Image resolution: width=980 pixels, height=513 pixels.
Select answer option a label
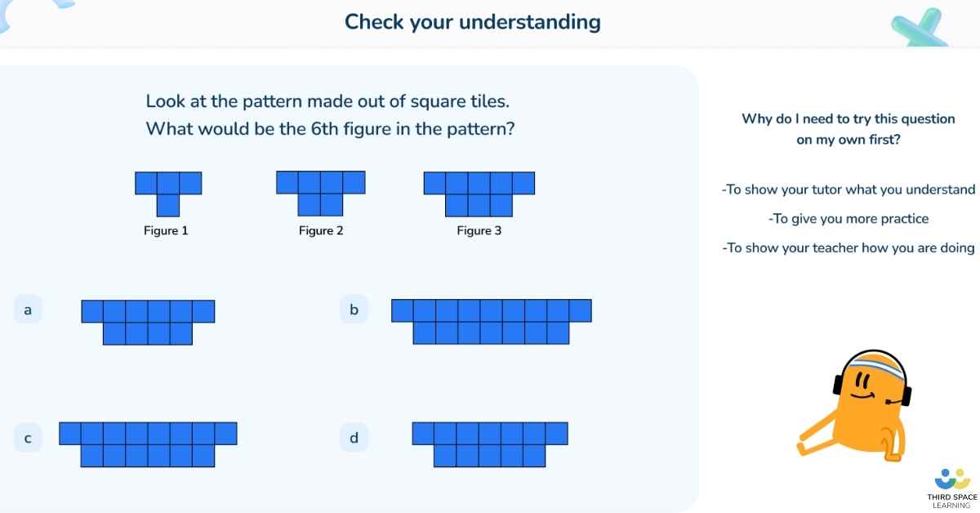click(28, 310)
